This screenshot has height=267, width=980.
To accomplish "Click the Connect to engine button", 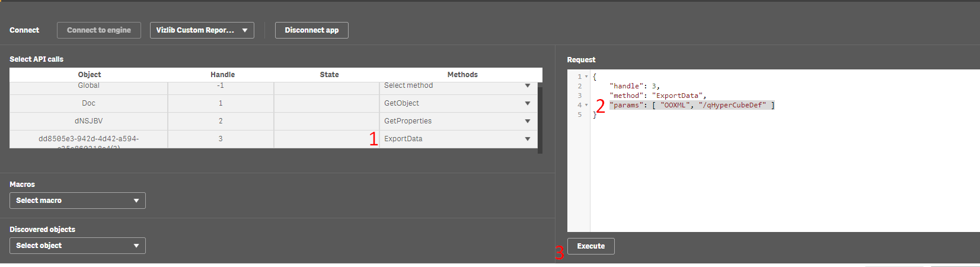I will 99,30.
